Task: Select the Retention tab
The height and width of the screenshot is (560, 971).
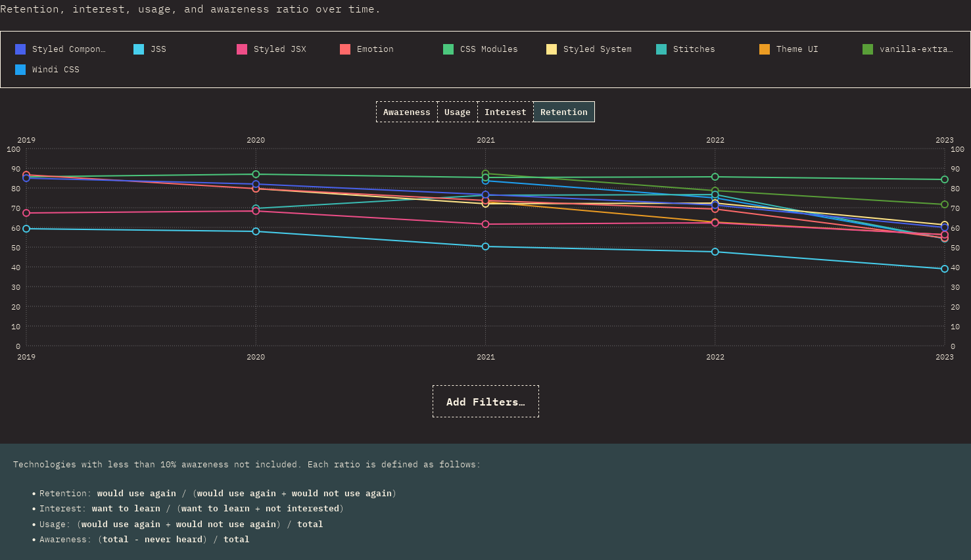Action: click(564, 112)
